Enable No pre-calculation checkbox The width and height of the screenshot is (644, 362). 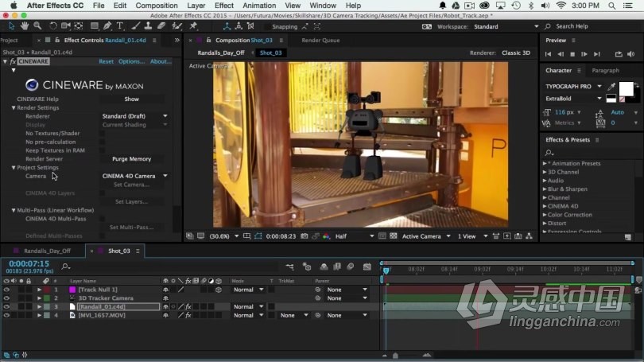pos(103,142)
